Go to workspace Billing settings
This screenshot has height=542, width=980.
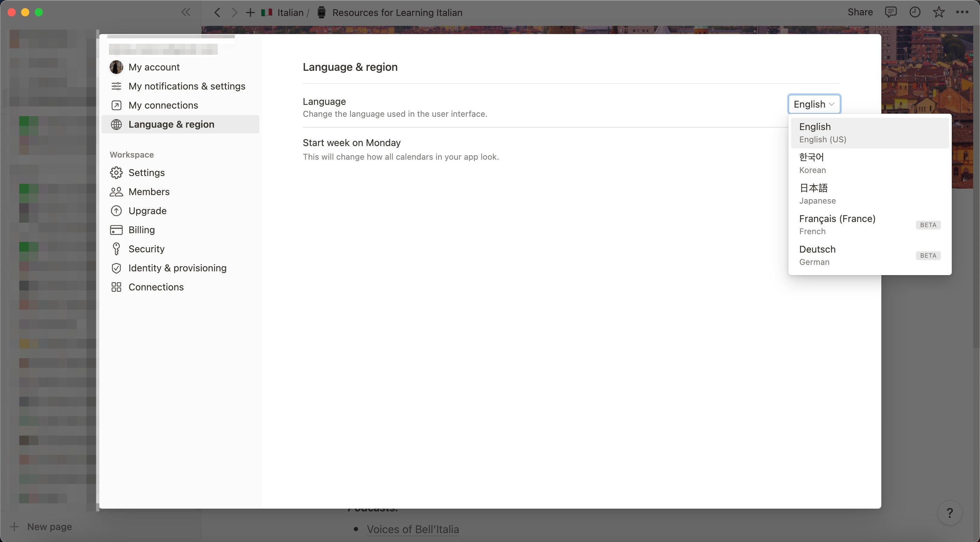click(141, 230)
